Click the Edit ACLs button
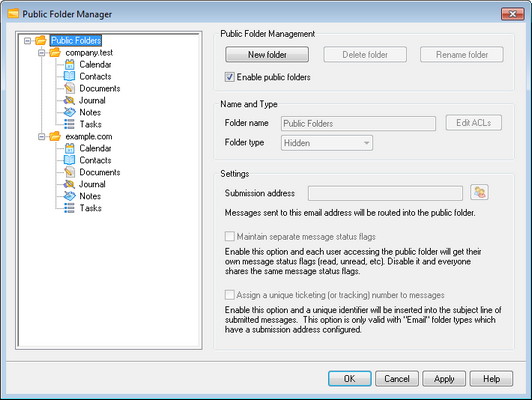Screen dimensions: 532x400 (474, 123)
